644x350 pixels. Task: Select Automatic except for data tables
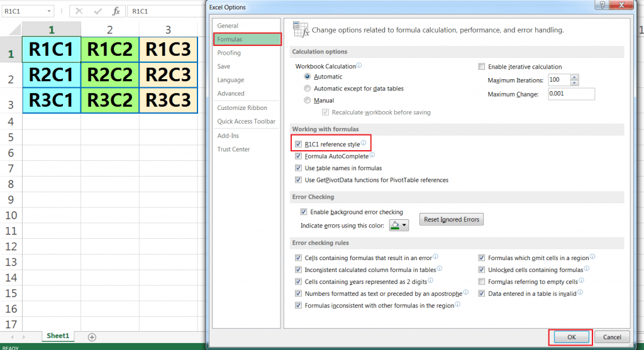(307, 89)
